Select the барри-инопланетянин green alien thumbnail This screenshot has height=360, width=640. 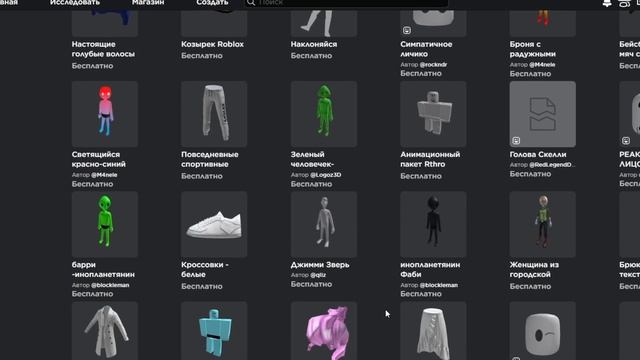point(105,224)
